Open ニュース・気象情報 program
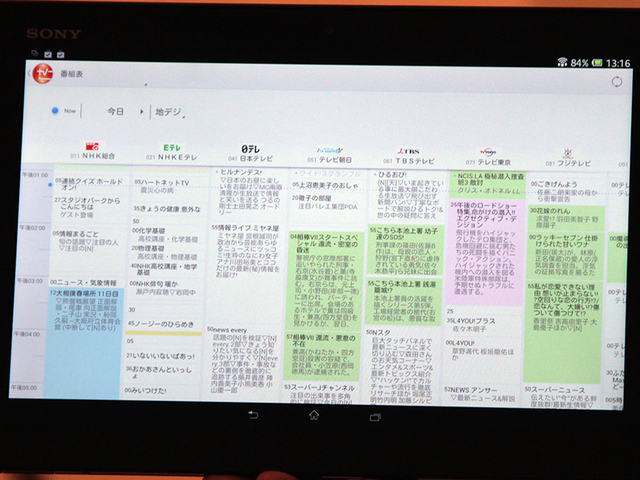Image resolution: width=640 pixels, height=480 pixels. 87,282
